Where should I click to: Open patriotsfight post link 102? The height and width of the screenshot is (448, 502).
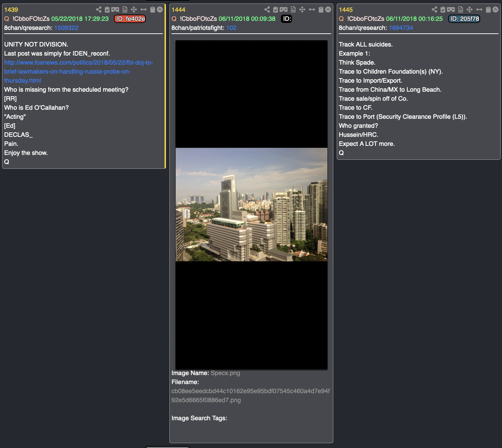(x=231, y=28)
